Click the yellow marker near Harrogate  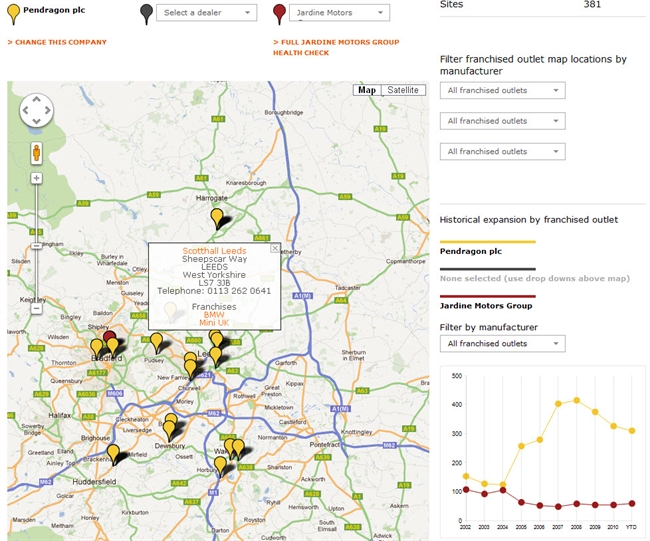pos(217,217)
